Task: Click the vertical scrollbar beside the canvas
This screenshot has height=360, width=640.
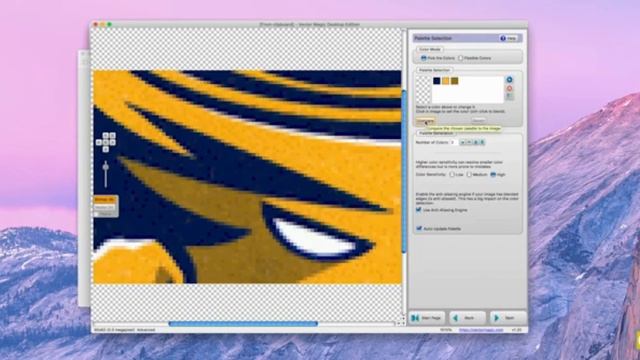Action: [404, 171]
